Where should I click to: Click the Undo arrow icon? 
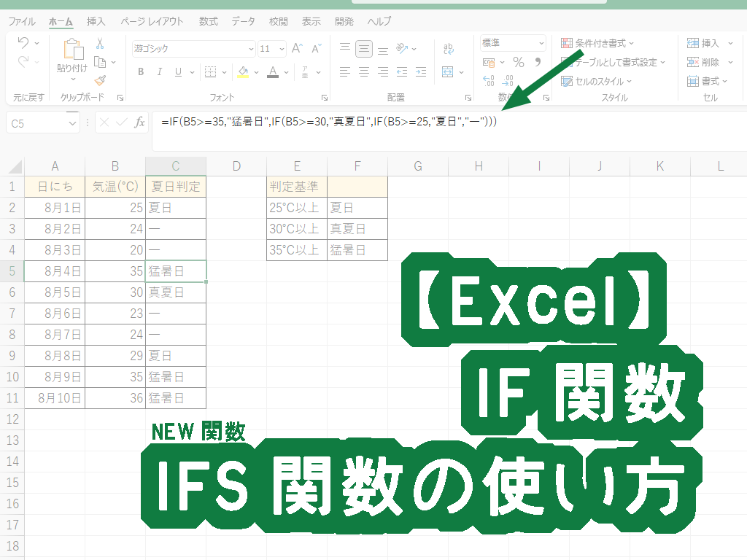coord(23,43)
